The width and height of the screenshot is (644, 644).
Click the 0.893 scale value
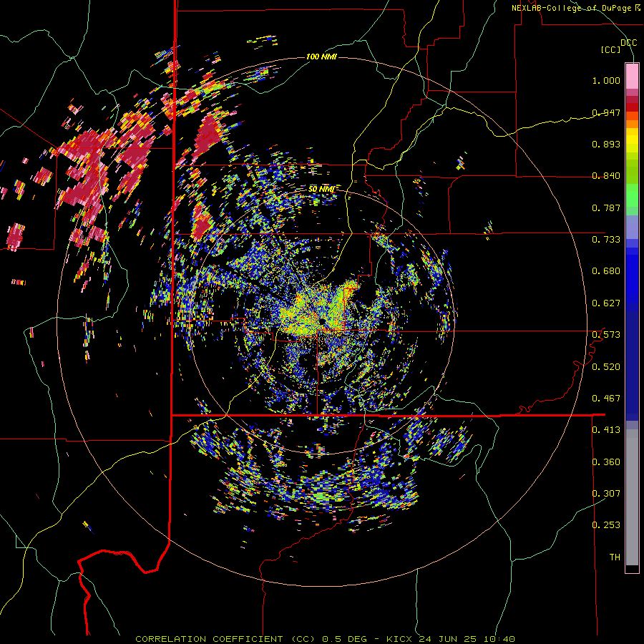(x=606, y=144)
